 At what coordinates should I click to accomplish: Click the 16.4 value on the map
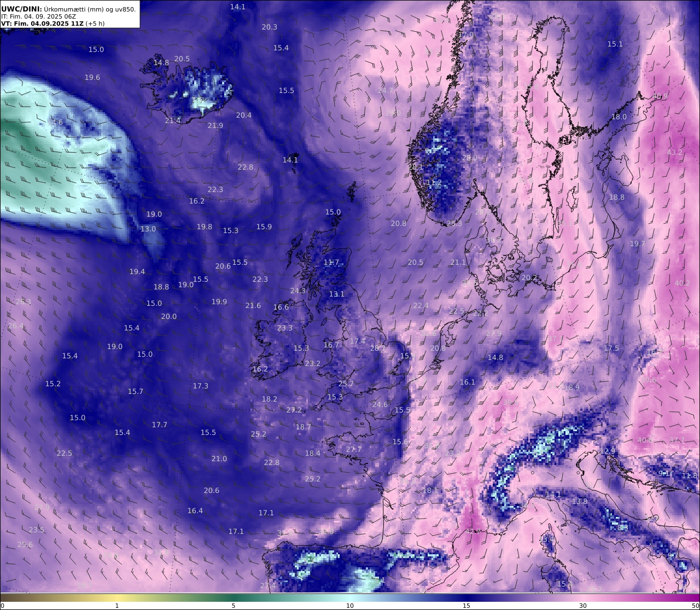[195, 510]
